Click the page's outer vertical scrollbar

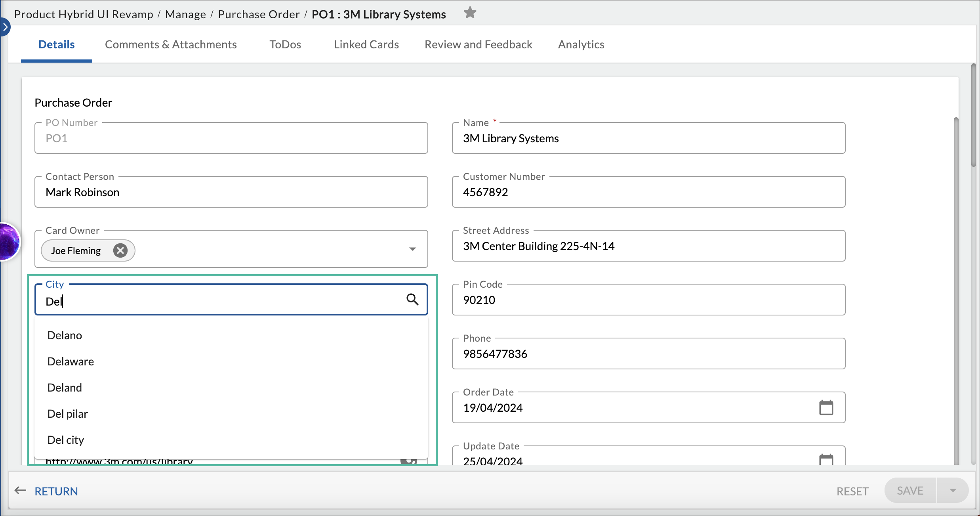tap(973, 115)
